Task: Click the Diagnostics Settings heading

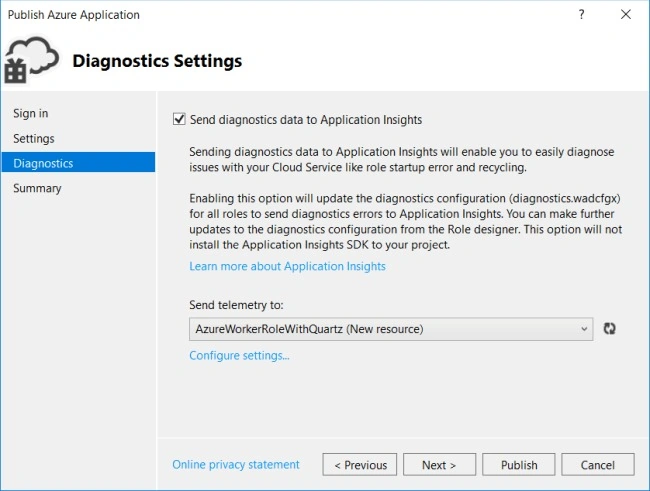Action: [x=157, y=61]
